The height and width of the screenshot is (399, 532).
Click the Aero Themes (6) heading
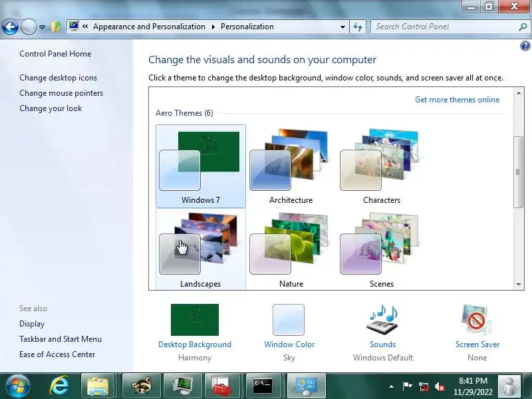pyautogui.click(x=184, y=113)
